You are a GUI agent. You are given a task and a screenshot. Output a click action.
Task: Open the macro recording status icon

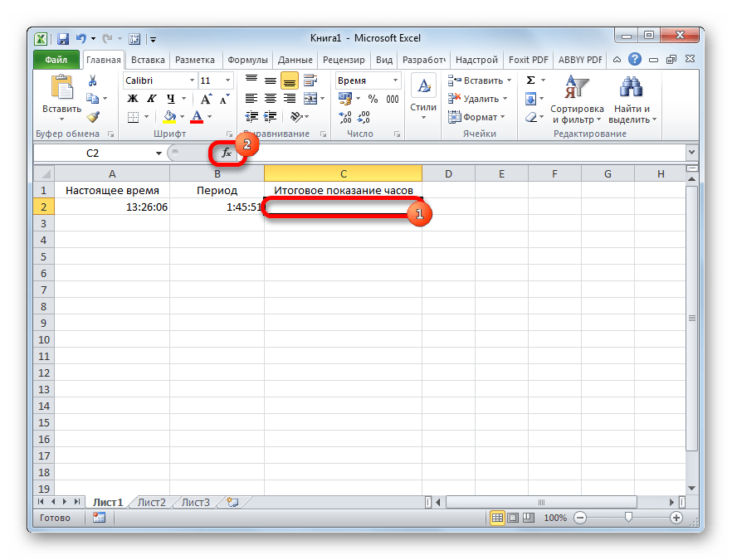coord(99,518)
